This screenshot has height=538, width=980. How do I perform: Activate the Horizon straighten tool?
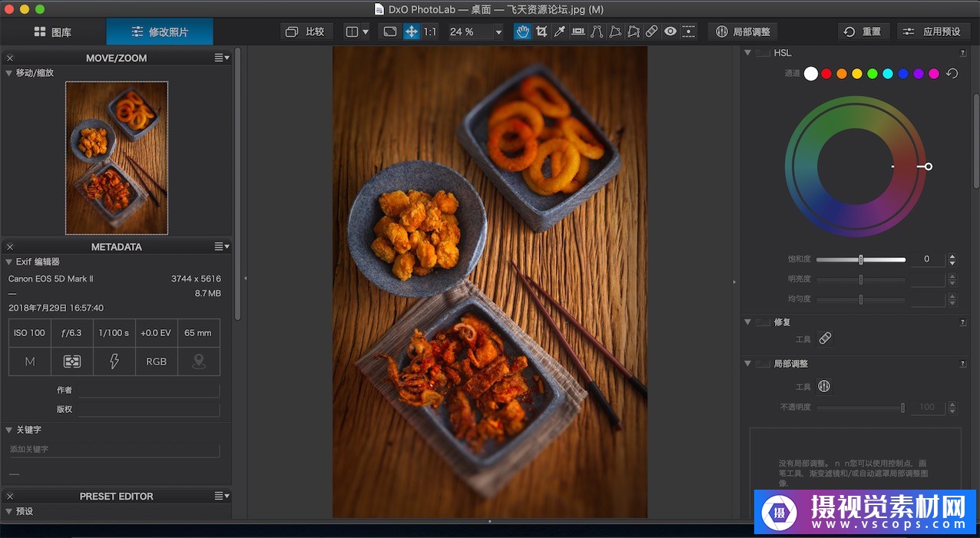click(x=578, y=31)
